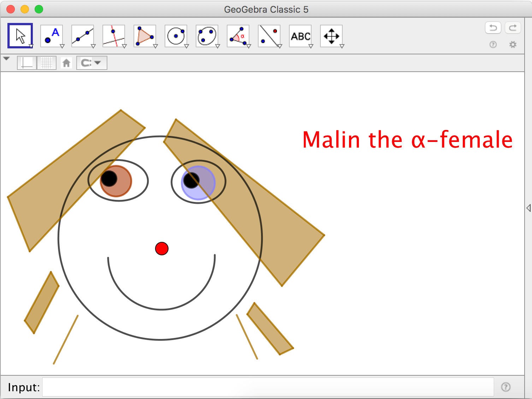Toggle grid visibility in style bar
This screenshot has height=399, width=532.
[x=47, y=63]
